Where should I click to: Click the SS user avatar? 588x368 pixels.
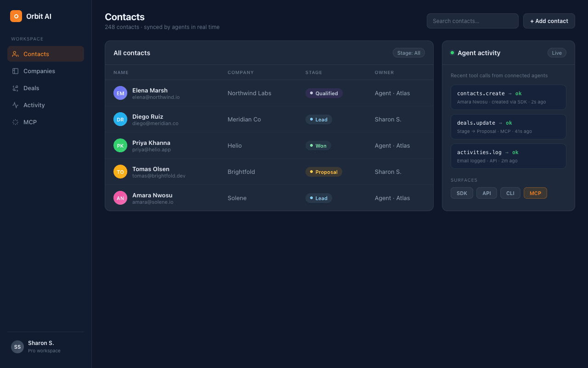coord(17,347)
